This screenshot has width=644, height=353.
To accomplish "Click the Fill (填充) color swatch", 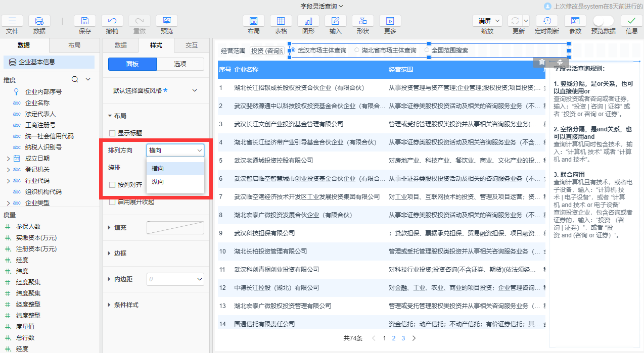I will pyautogui.click(x=175, y=228).
